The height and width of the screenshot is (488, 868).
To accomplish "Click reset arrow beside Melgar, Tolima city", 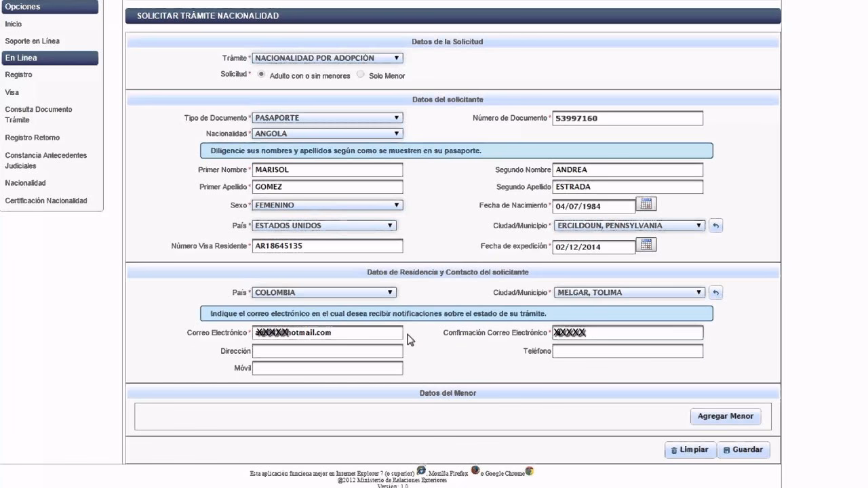I will click(715, 293).
